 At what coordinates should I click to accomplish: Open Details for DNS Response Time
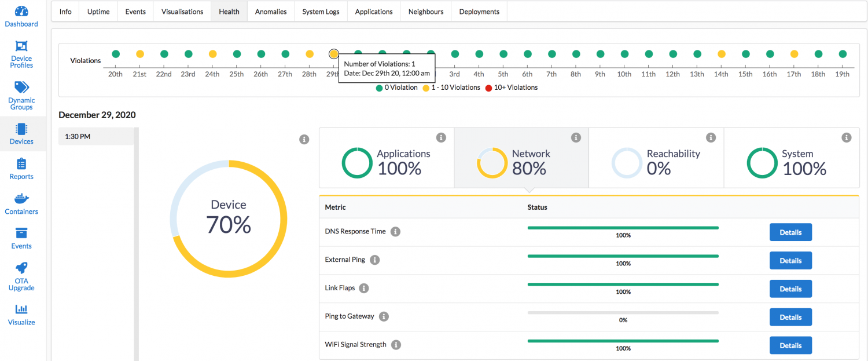point(790,232)
